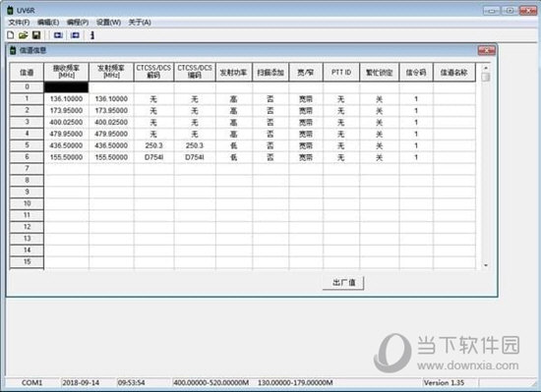Open the 编辑(E) menu
The image size is (541, 392).
click(48, 23)
